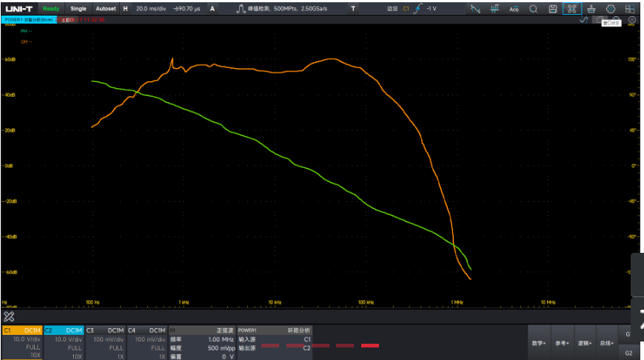644x360 pixels.
Task: Select the generator offset 0 V value
Action: tap(227, 357)
